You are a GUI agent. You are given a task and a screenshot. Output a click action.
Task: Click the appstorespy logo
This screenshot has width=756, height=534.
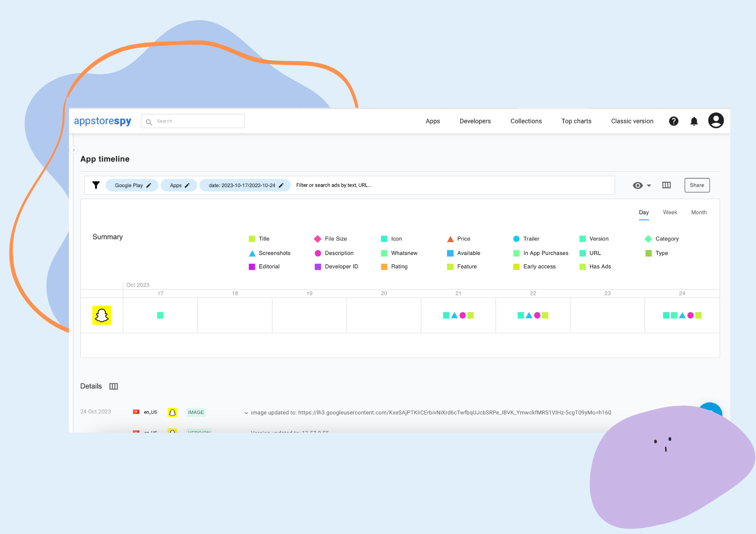102,121
